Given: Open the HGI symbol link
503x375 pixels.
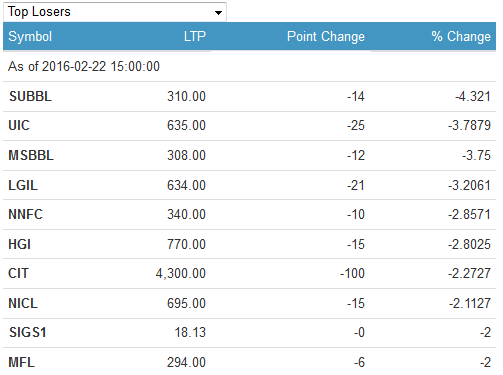Looking at the screenshot, I should (19, 244).
